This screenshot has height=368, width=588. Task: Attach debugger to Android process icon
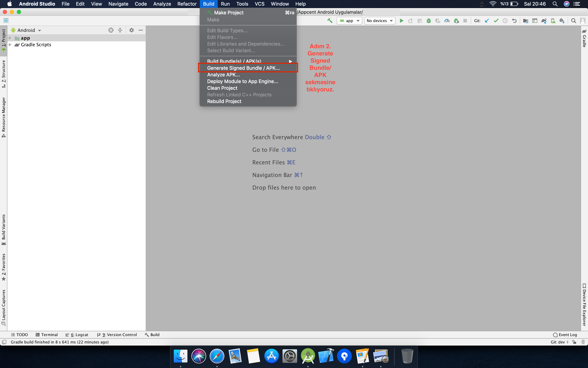coord(456,21)
